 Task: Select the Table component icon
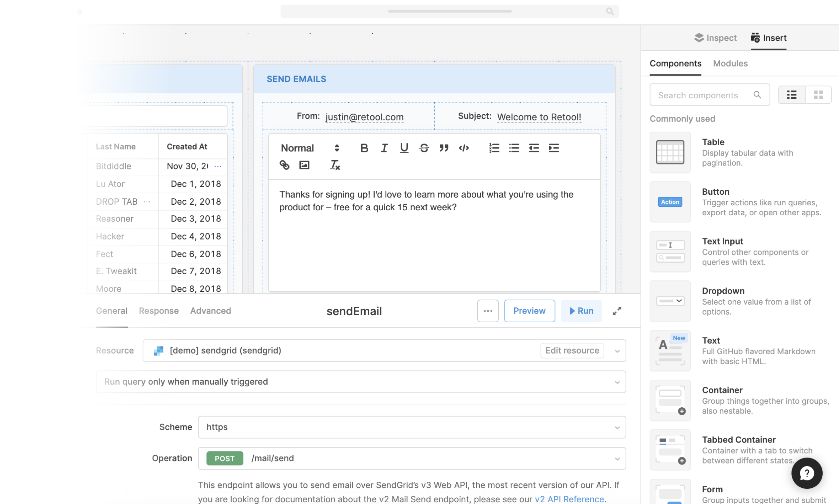[x=670, y=152]
